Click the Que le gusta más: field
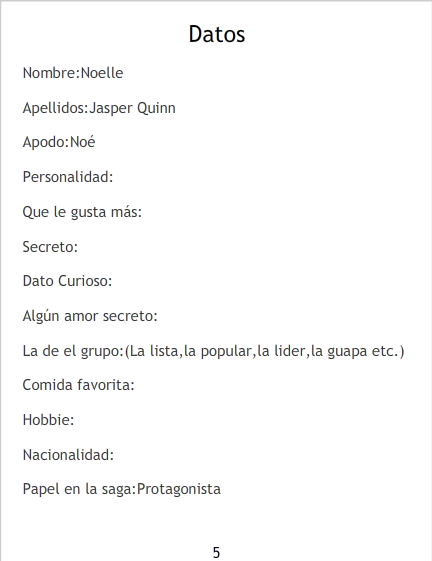 (x=82, y=212)
